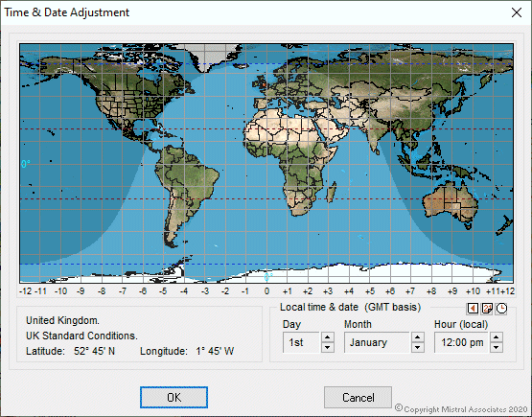Screen dimensions: 532x417
Task: Click time zone label +5 under map
Action: 370,291
